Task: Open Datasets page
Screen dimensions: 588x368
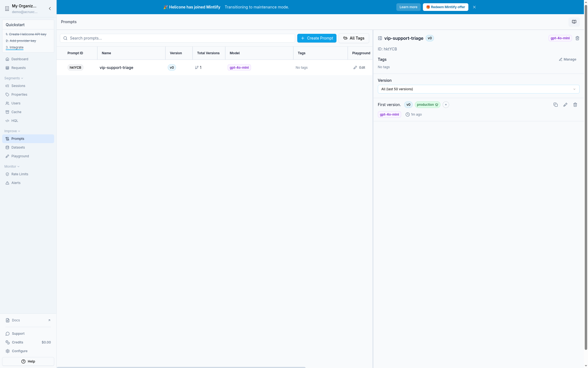Action: (28, 147)
